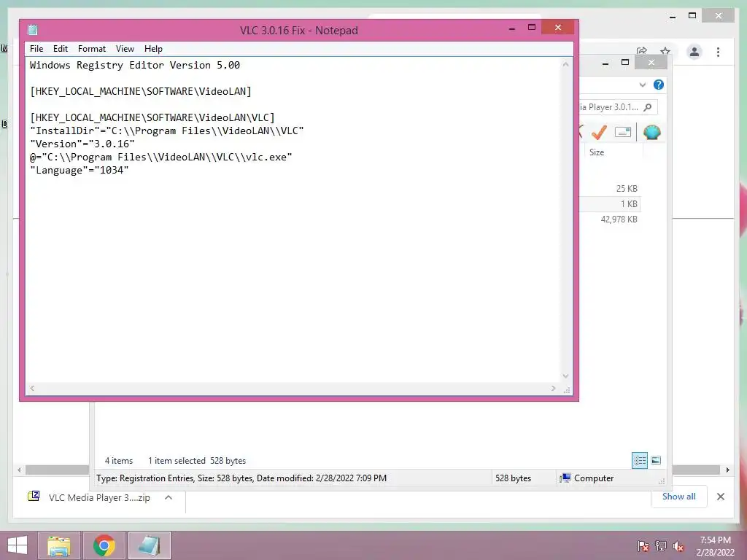Close the Explorer window
This screenshot has width=747, height=560.
(x=651, y=63)
